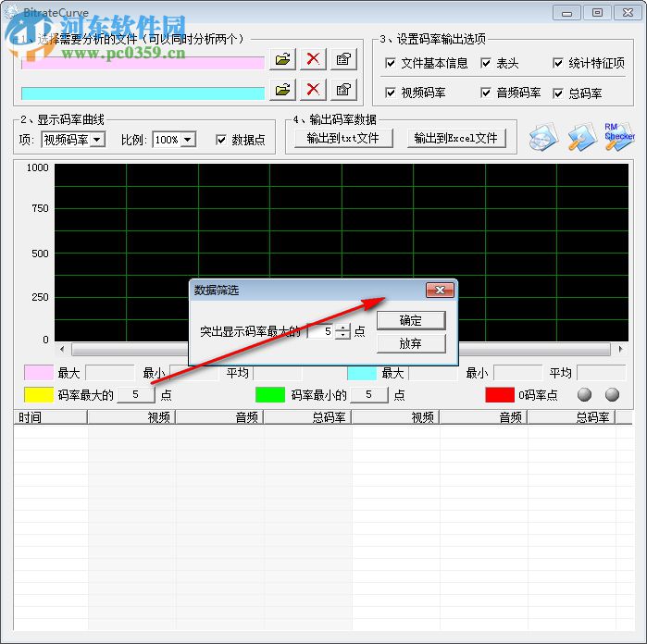Click the cyan file 最小 value field
This screenshot has width=647, height=644.
tap(517, 373)
